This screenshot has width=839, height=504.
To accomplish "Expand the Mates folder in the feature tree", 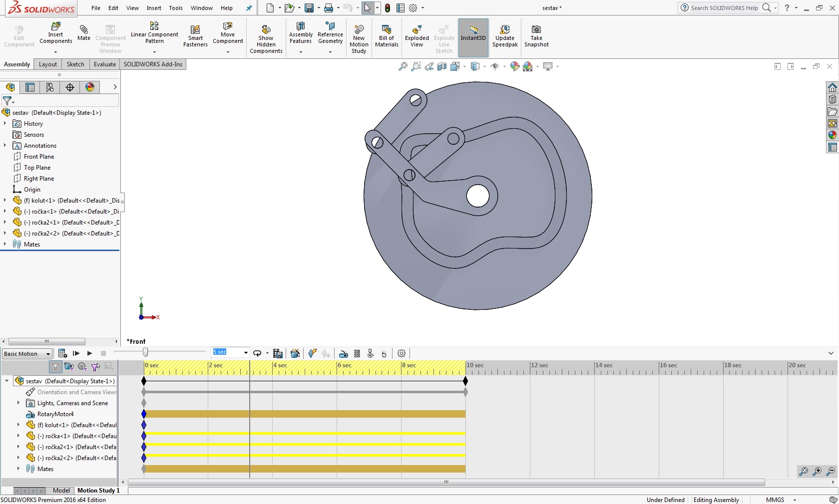I will [5, 245].
